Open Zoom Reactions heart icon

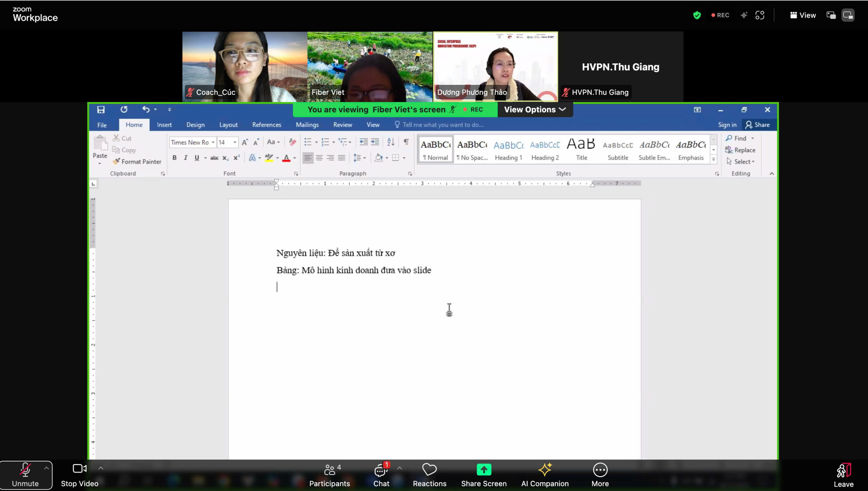point(429,470)
